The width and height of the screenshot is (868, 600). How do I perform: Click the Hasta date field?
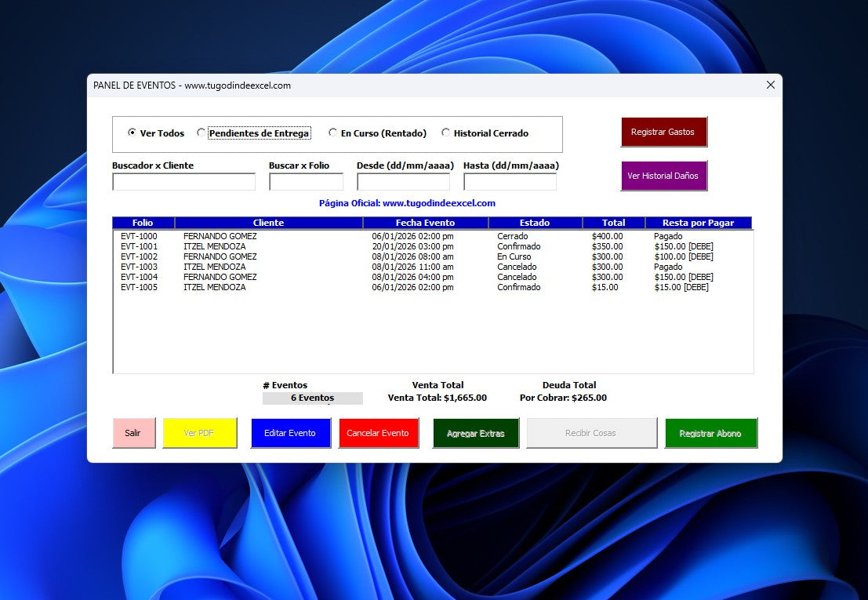[x=510, y=182]
